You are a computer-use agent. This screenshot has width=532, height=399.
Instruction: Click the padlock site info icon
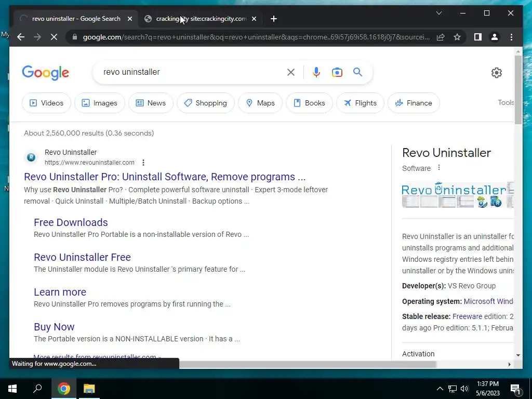point(75,37)
